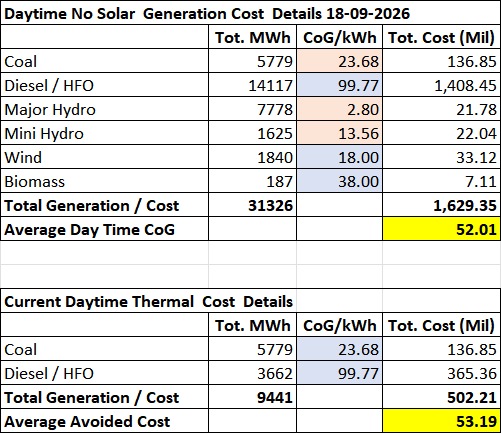Click the 'Tot. Cost (Mil)' header in the top table
Screen dimensions: 501x433
pos(441,37)
